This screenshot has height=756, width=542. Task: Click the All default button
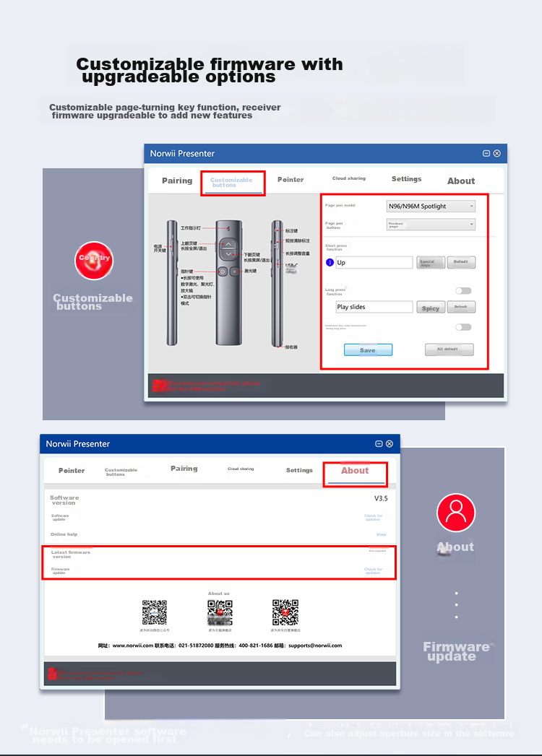click(449, 349)
